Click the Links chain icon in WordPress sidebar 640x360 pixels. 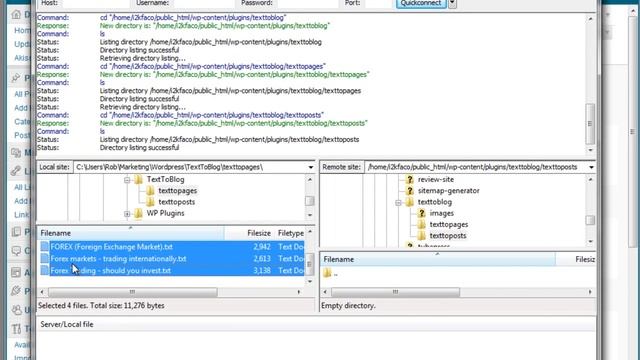pos(16,171)
